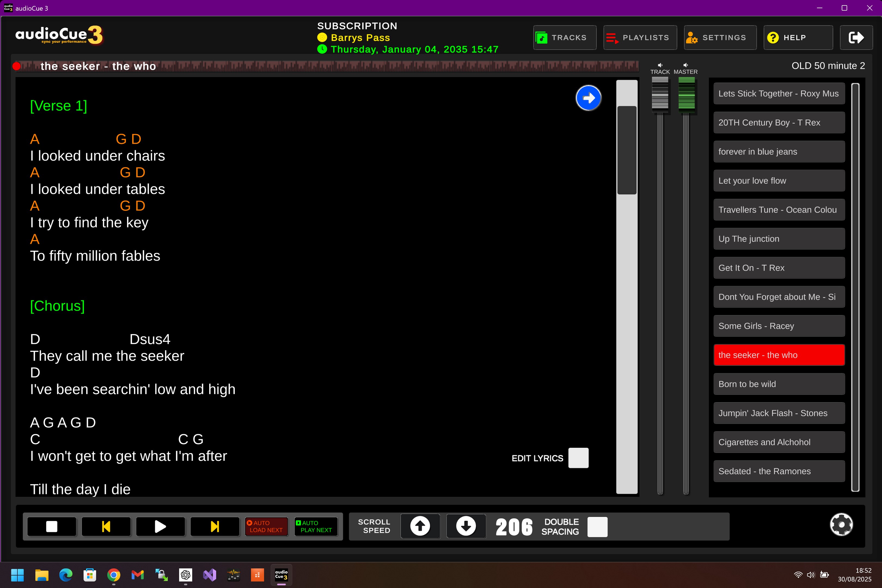The height and width of the screenshot is (588, 882).
Task: Open the TRACKS tab
Action: tap(565, 38)
